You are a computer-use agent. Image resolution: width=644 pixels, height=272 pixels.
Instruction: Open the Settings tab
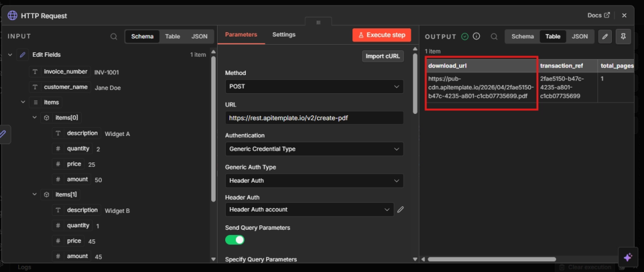tap(284, 35)
